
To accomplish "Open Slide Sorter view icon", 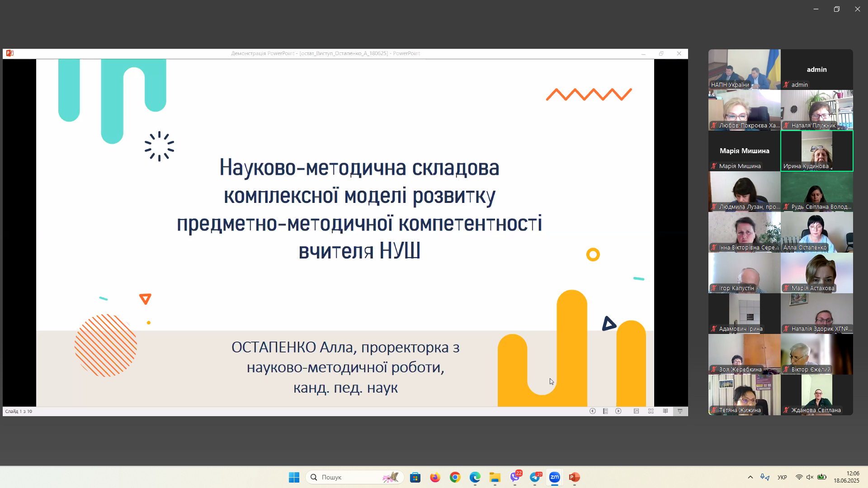I will pos(651,411).
